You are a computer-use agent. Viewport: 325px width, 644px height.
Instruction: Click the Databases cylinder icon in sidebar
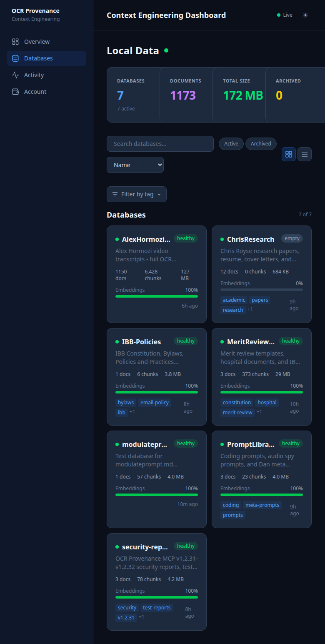[x=15, y=58]
